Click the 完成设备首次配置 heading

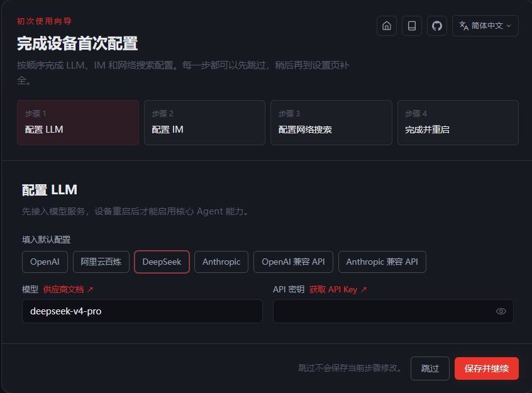(77, 43)
